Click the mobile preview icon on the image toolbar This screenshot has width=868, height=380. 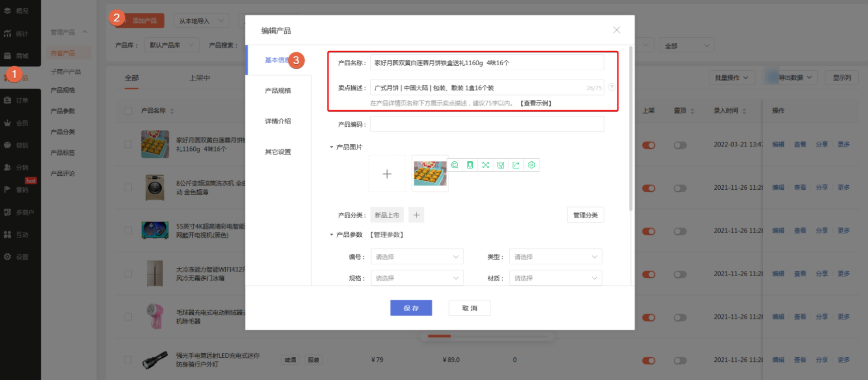(470, 165)
